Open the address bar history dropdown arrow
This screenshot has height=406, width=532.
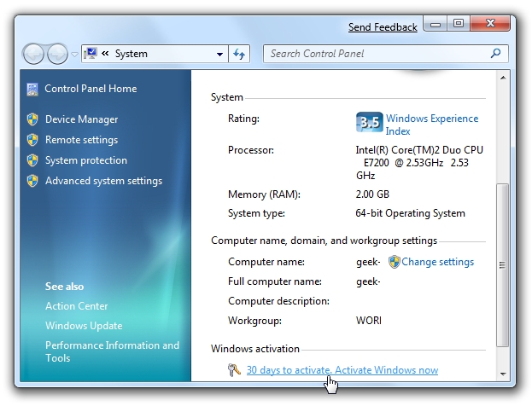point(219,54)
